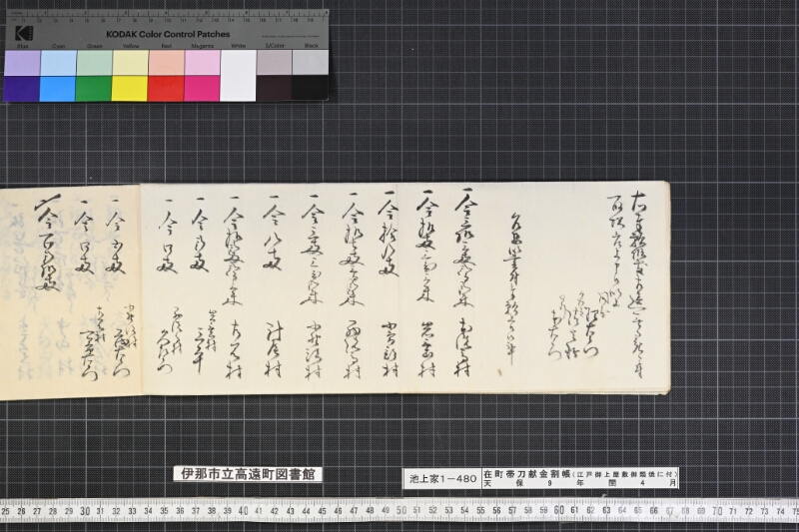Pick the solid black patch
The image size is (799, 532).
coord(311,88)
